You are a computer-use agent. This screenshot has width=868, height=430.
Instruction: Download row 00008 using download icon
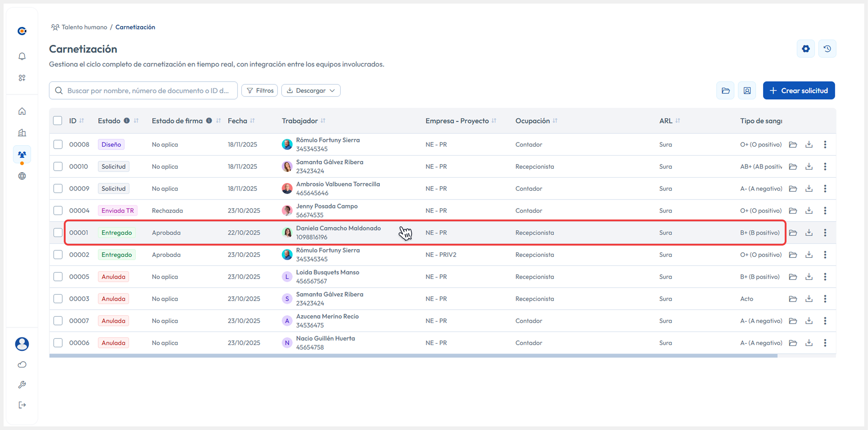809,145
